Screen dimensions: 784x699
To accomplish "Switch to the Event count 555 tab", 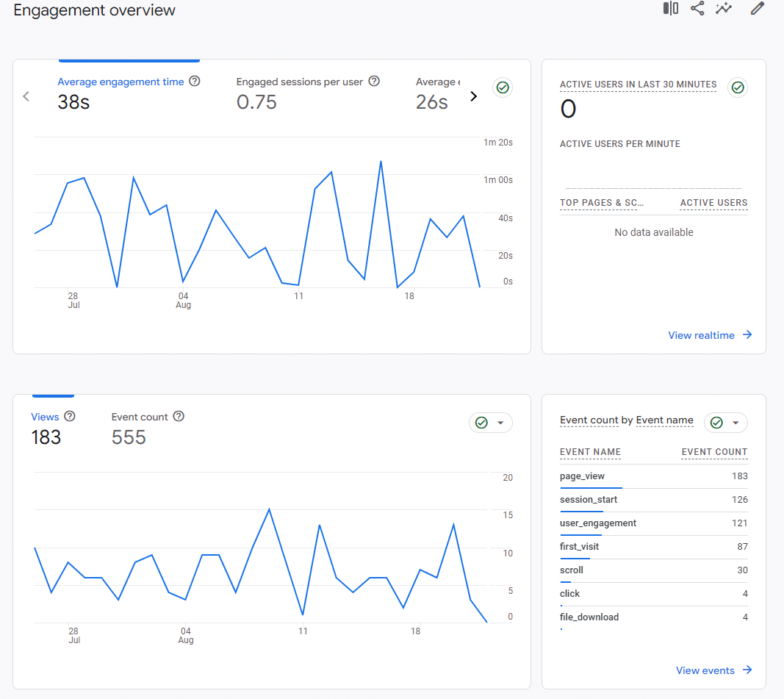I will [x=148, y=428].
